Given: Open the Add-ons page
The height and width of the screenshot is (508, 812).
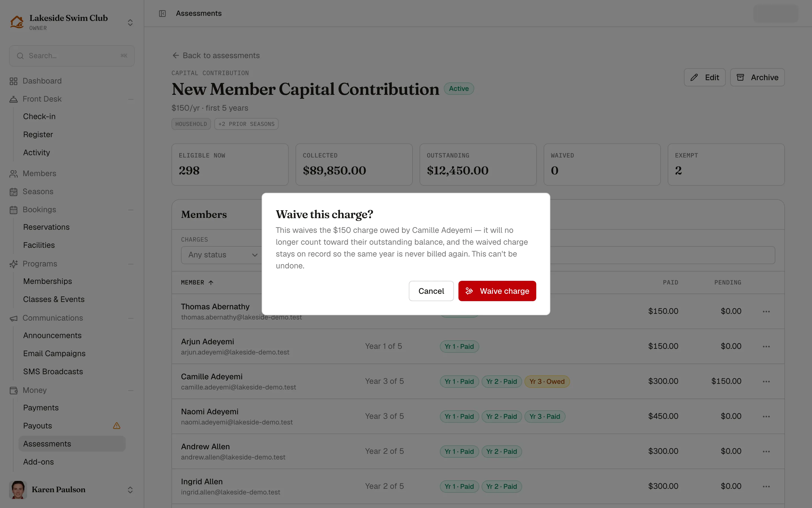Looking at the screenshot, I should (38, 462).
